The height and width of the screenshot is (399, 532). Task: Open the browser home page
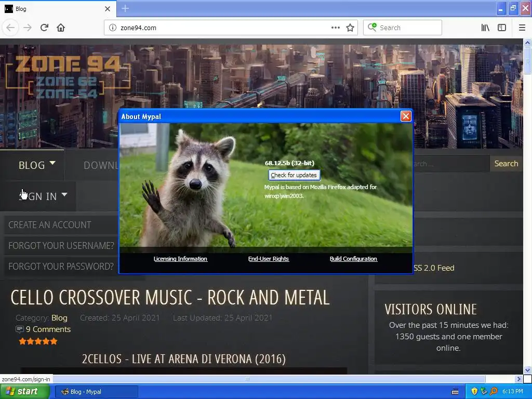coord(61,28)
